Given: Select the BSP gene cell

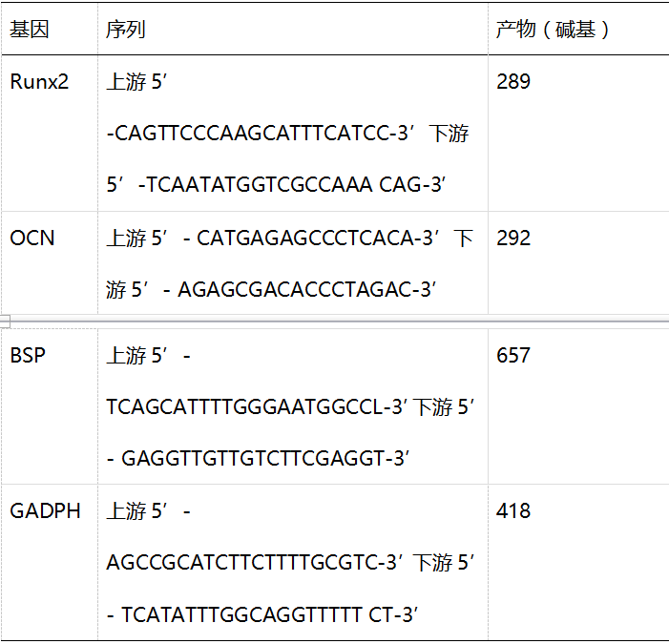Looking at the screenshot, I should click(28, 356).
